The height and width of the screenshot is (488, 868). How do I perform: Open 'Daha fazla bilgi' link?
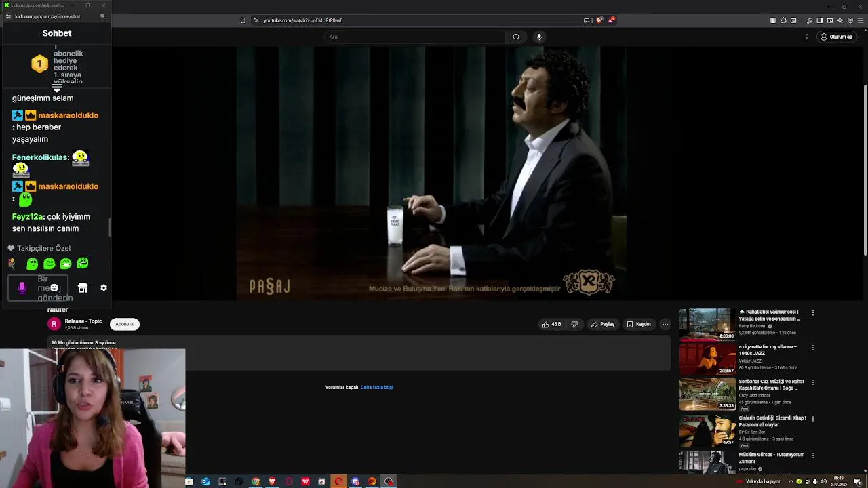tap(377, 387)
